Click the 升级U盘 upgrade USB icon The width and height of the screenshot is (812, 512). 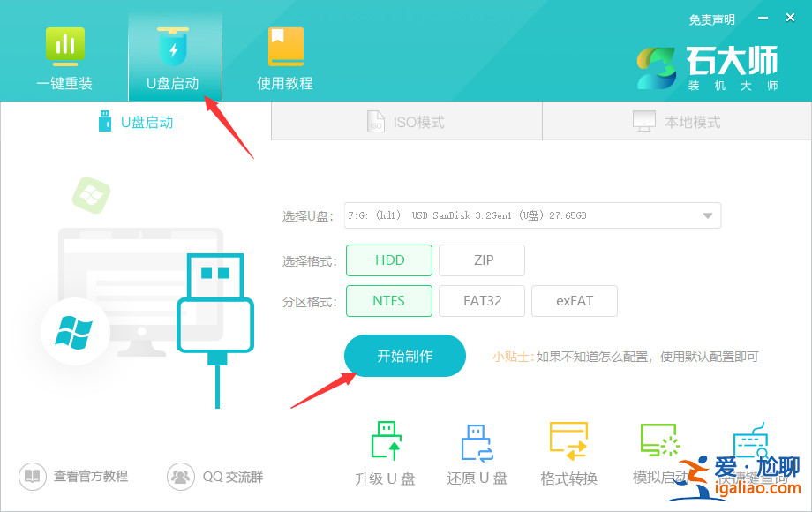(384, 452)
